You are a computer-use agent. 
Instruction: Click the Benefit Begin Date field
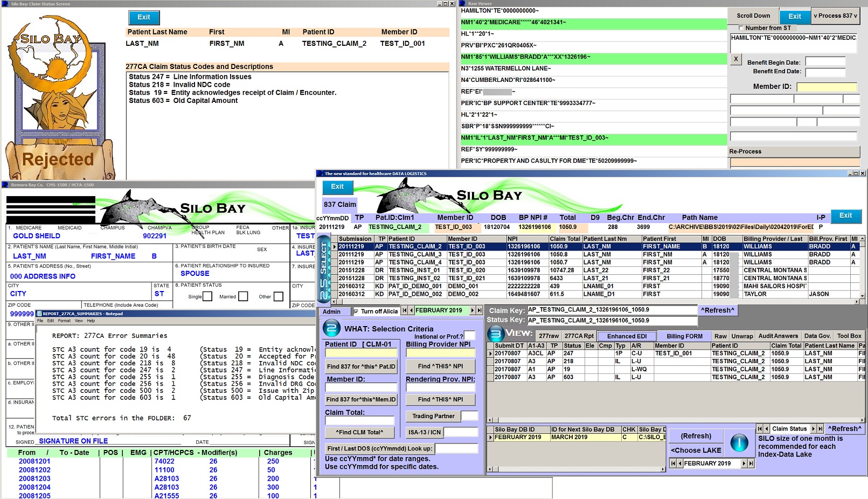pos(825,62)
